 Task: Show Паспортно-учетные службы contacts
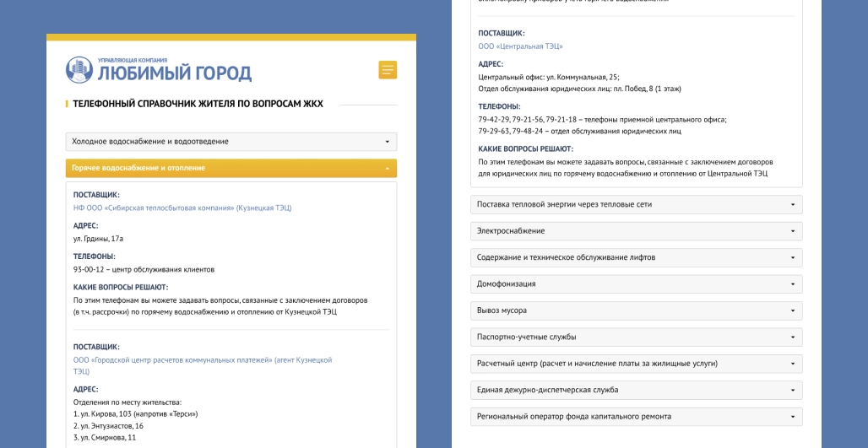tap(636, 337)
